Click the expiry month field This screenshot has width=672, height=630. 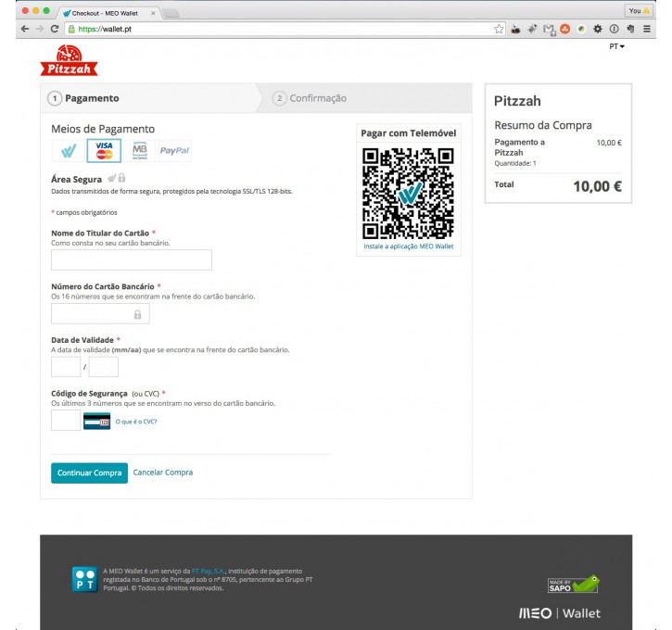[x=65, y=368]
